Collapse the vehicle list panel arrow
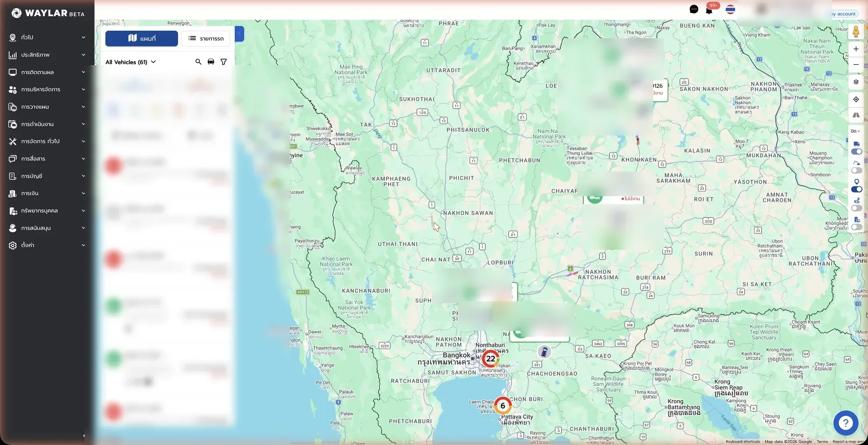This screenshot has width=868, height=445. (240, 34)
